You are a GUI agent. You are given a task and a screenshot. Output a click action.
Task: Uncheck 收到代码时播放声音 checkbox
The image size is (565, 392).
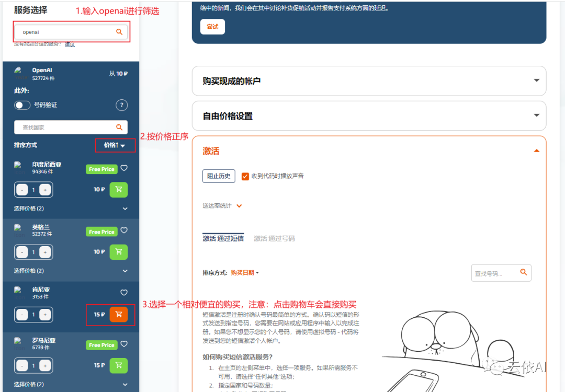(245, 176)
